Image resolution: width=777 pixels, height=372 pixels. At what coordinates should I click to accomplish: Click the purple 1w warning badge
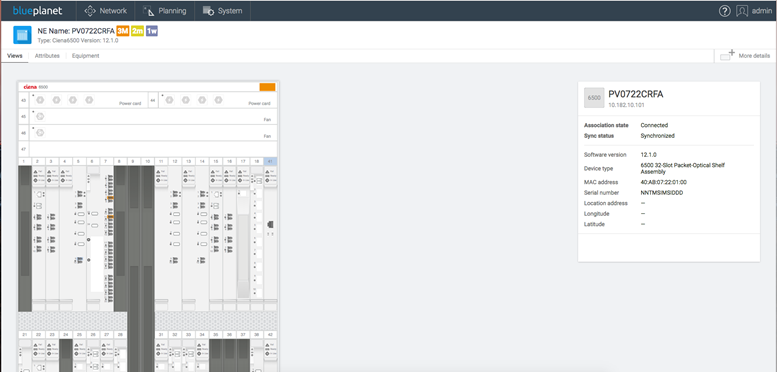[x=152, y=31]
